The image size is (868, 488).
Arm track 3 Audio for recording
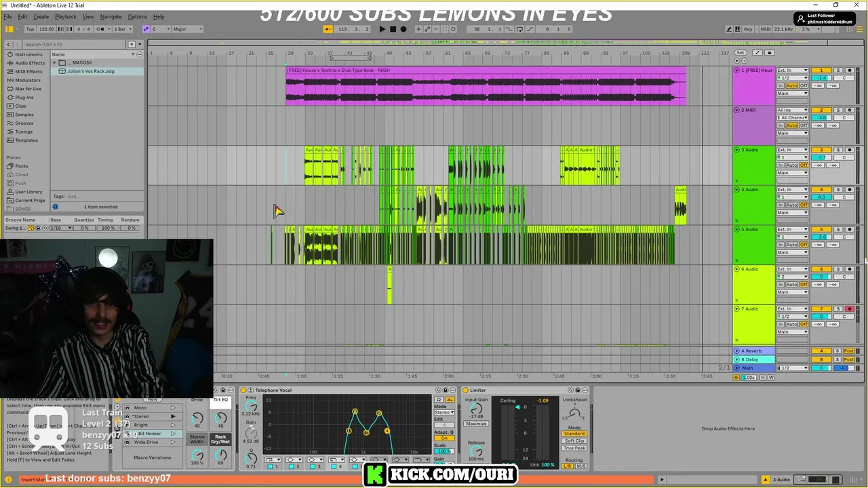[849, 150]
